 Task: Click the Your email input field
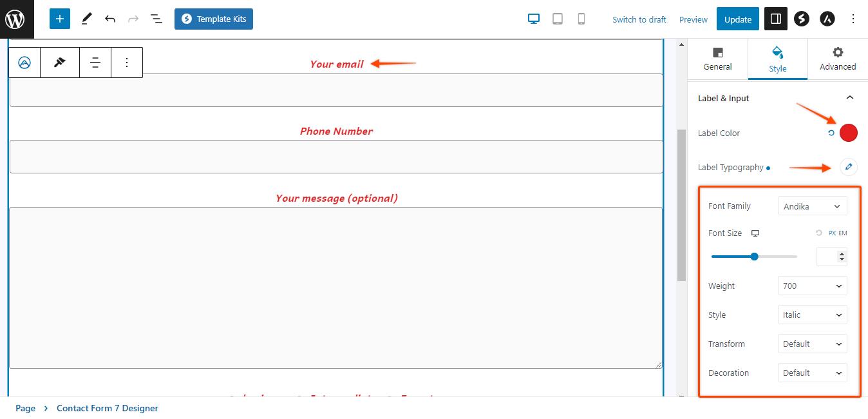coord(336,90)
